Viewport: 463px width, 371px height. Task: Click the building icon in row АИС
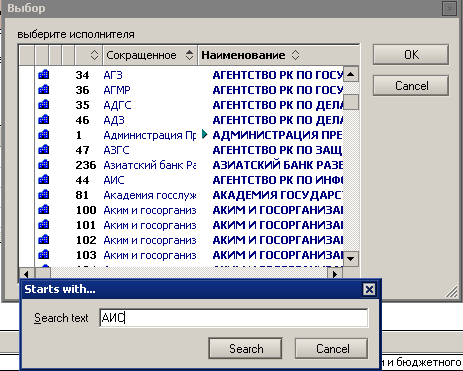(x=44, y=179)
